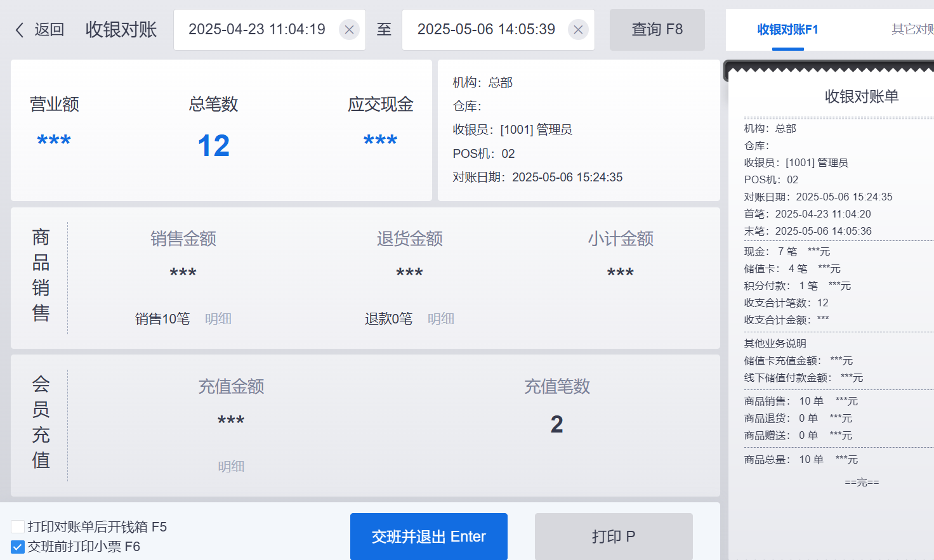
Task: Click 收银员: [1001] 管理员 in info panel
Action: pos(512,129)
